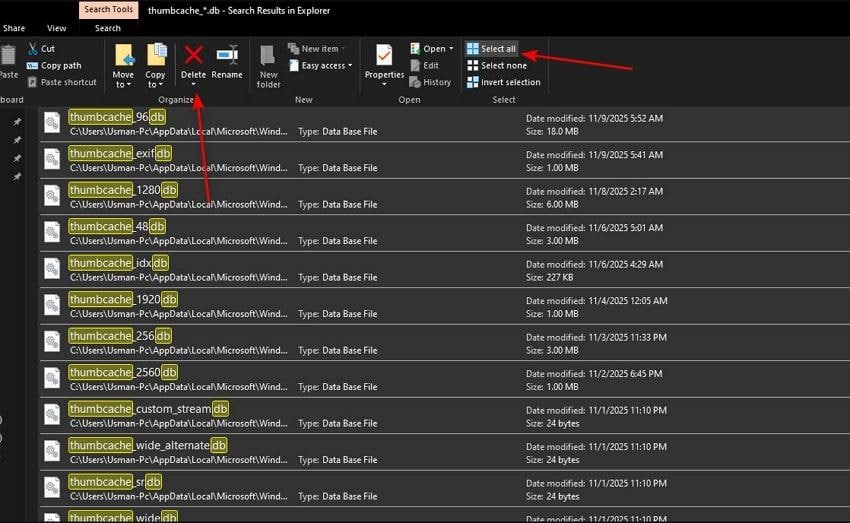Open the Move to dropdown arrow
The image size is (850, 523).
click(128, 85)
